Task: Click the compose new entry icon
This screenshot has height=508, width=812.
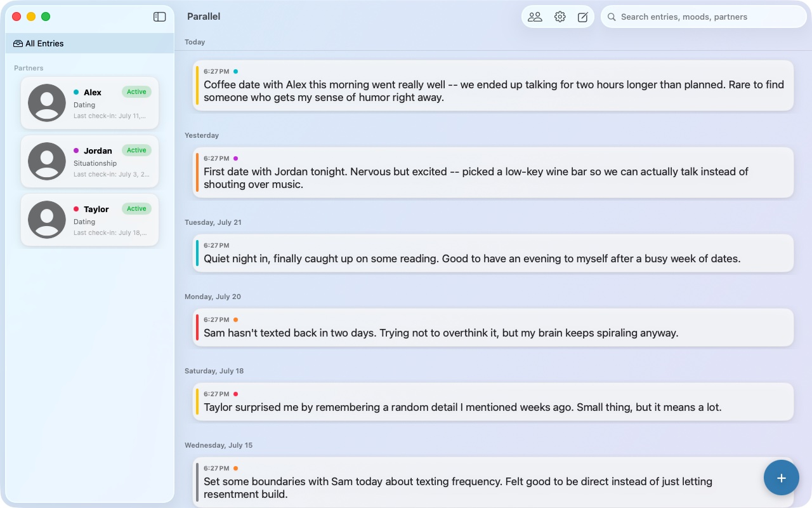Action: pyautogui.click(x=582, y=17)
